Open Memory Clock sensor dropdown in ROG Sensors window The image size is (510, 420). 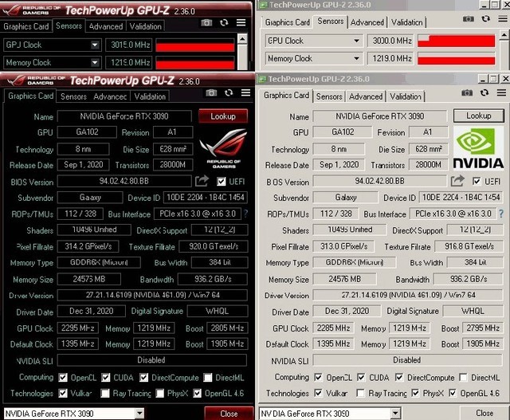(x=95, y=62)
